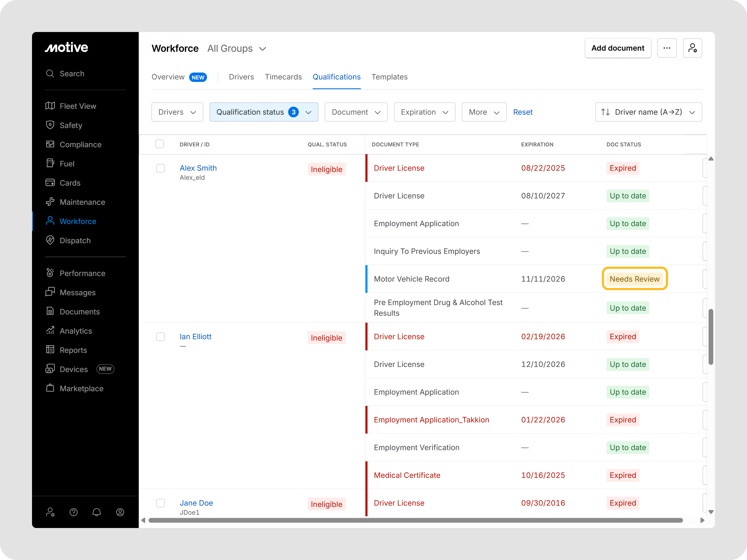The width and height of the screenshot is (747, 560).
Task: Open notifications via the bell icon
Action: tap(97, 512)
